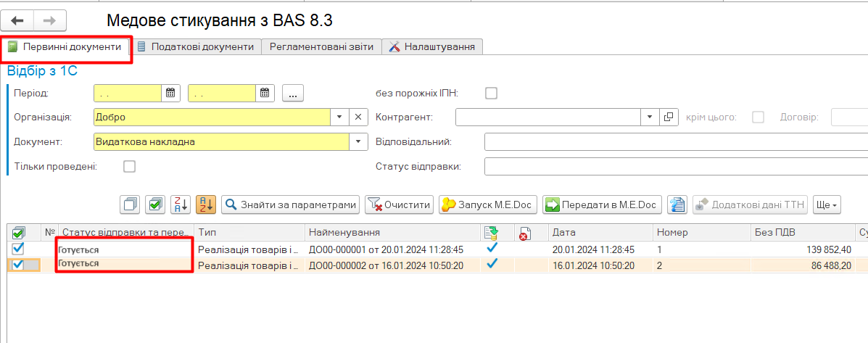The image size is (868, 343).
Task: Launch Запуск M.E.Doc button
Action: (x=488, y=204)
